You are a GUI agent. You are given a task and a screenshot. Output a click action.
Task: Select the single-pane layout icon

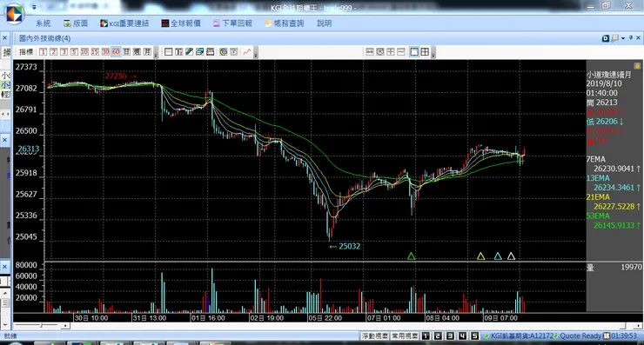414,51
